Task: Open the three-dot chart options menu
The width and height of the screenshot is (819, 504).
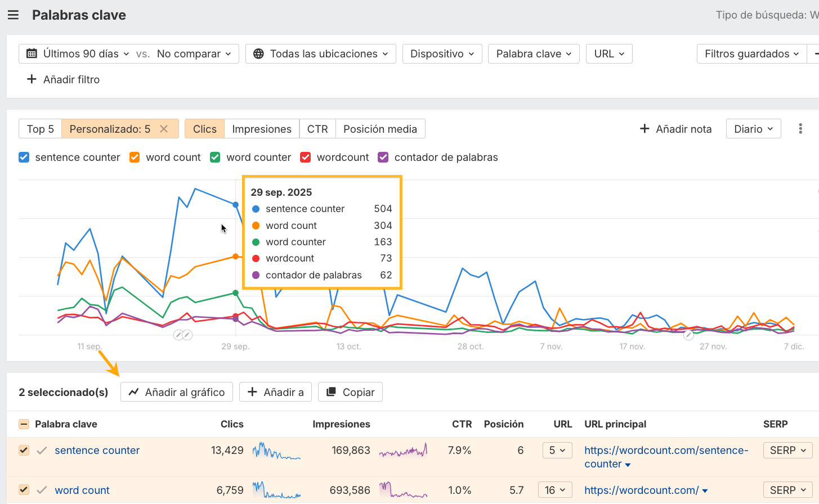Action: pos(800,128)
